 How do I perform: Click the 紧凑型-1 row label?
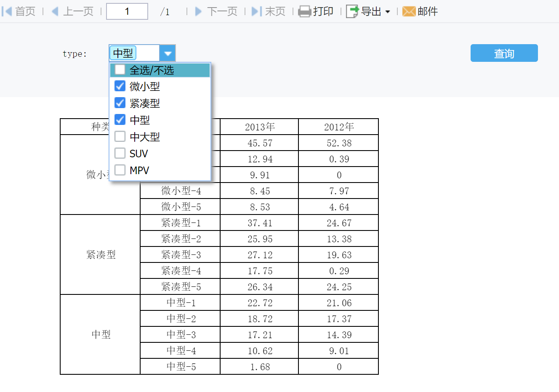pyautogui.click(x=180, y=222)
